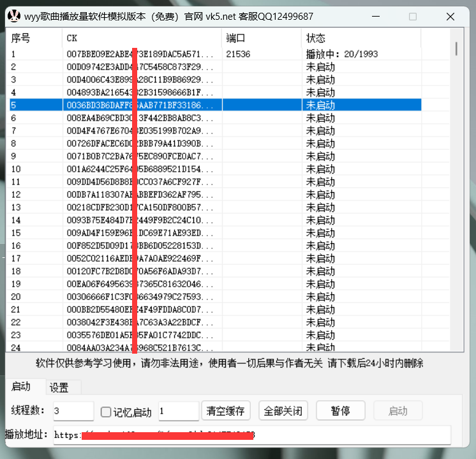Select row 7 starting 00D4F4767E670

215,130
